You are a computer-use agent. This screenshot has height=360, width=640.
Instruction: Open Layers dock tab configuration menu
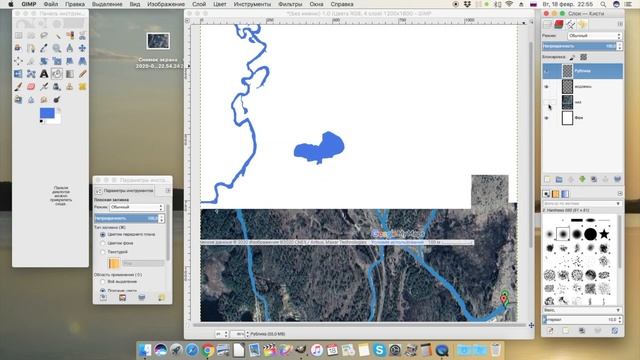(x=620, y=24)
